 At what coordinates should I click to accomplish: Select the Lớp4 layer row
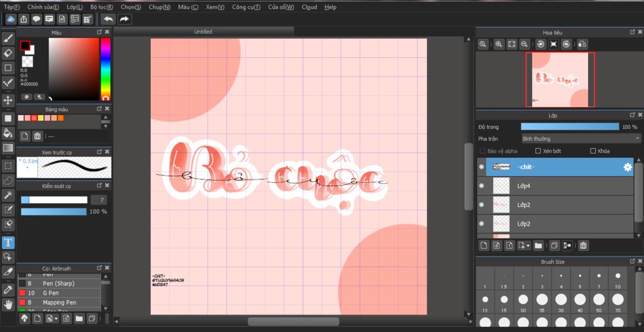tap(555, 185)
